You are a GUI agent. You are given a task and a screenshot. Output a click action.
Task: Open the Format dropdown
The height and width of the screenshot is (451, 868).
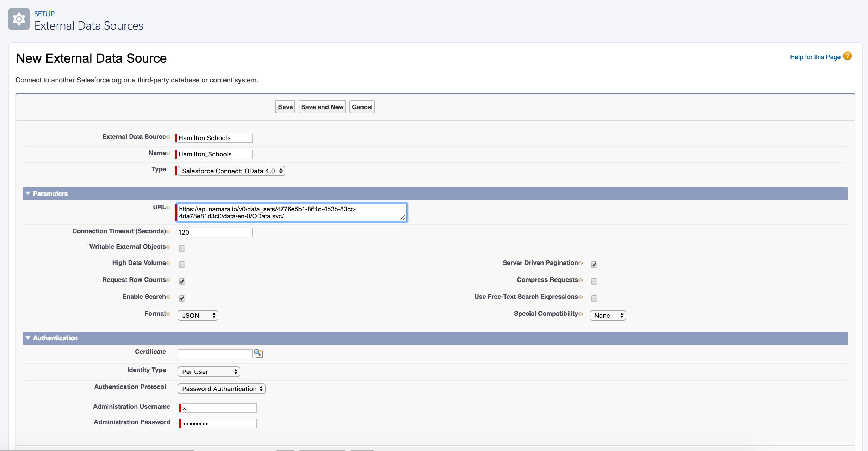point(198,315)
